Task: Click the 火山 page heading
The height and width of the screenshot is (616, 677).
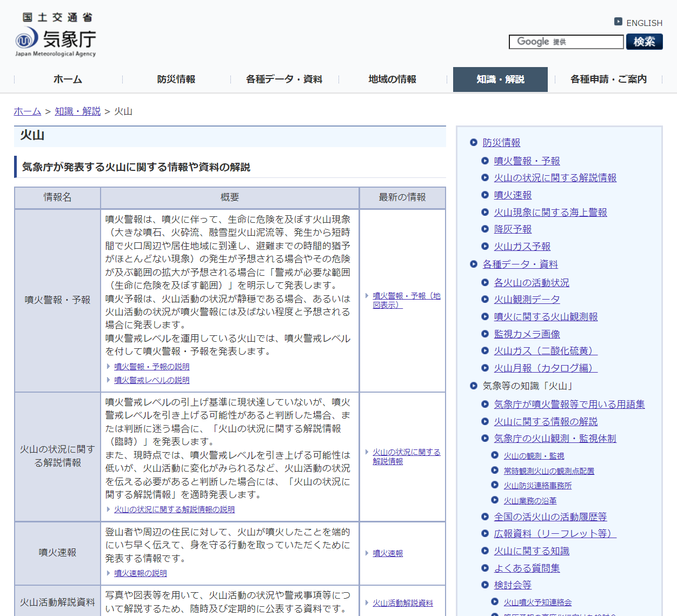Action: (x=32, y=136)
